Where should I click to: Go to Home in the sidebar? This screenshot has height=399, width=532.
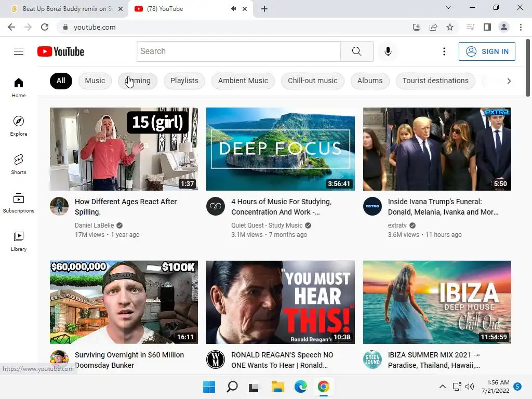coord(19,87)
